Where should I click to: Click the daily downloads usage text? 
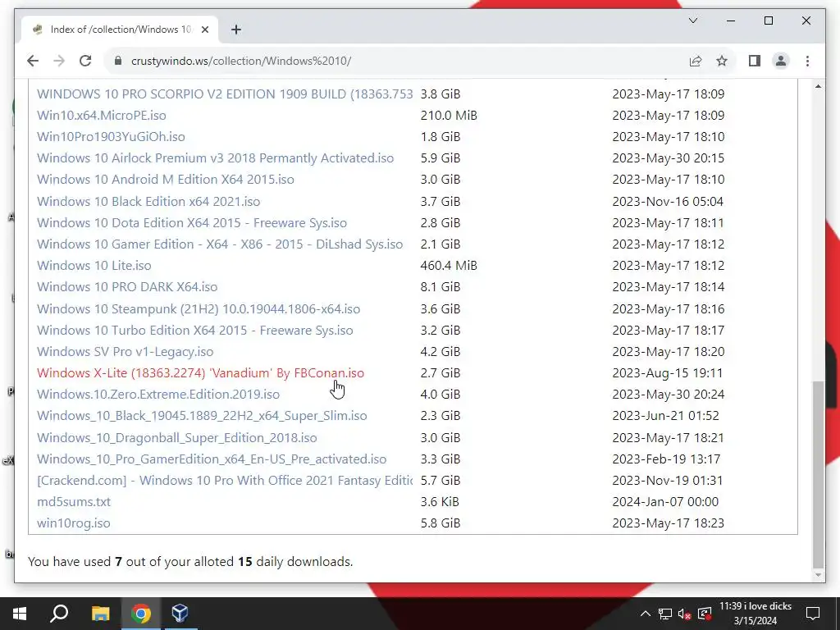[190, 561]
